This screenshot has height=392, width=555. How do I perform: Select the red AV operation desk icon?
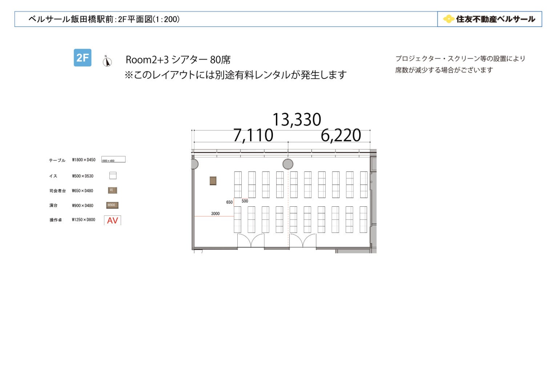112,220
